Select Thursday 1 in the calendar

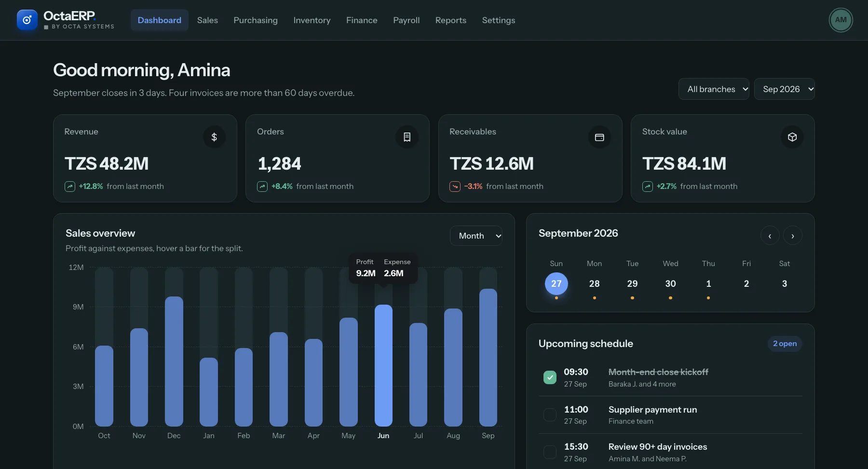coord(708,284)
